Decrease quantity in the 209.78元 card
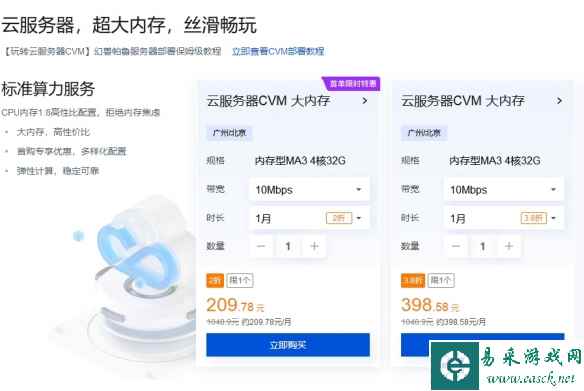 pyautogui.click(x=261, y=246)
